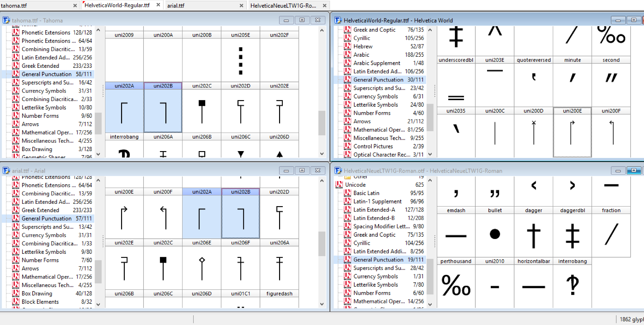Click the Arial window title icon
This screenshot has width=644, height=325.
6,171
